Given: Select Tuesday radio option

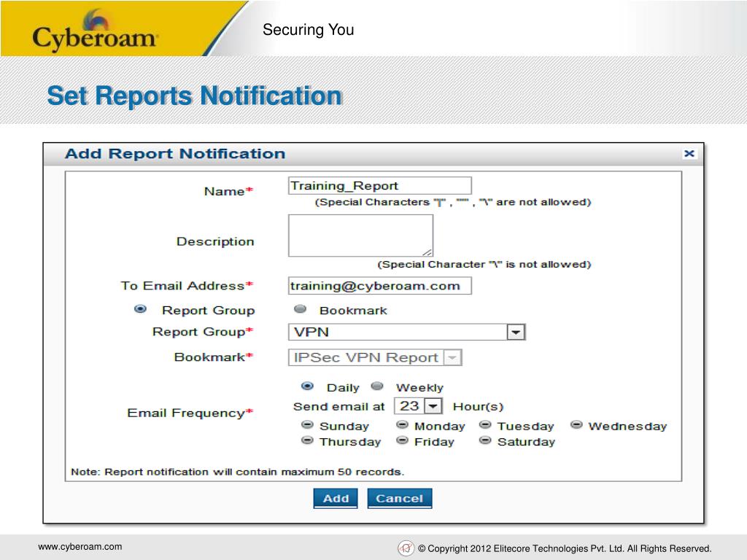Looking at the screenshot, I should click(485, 425).
